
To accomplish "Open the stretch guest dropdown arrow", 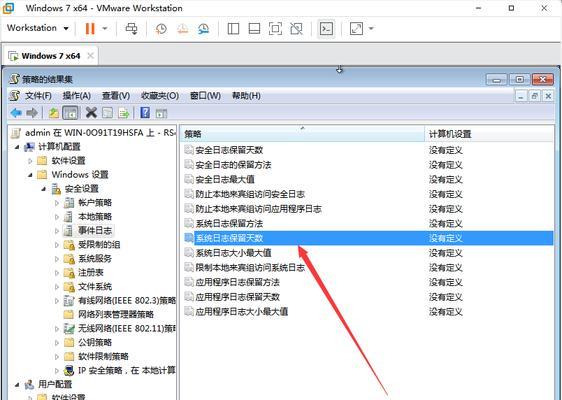I will click(371, 28).
